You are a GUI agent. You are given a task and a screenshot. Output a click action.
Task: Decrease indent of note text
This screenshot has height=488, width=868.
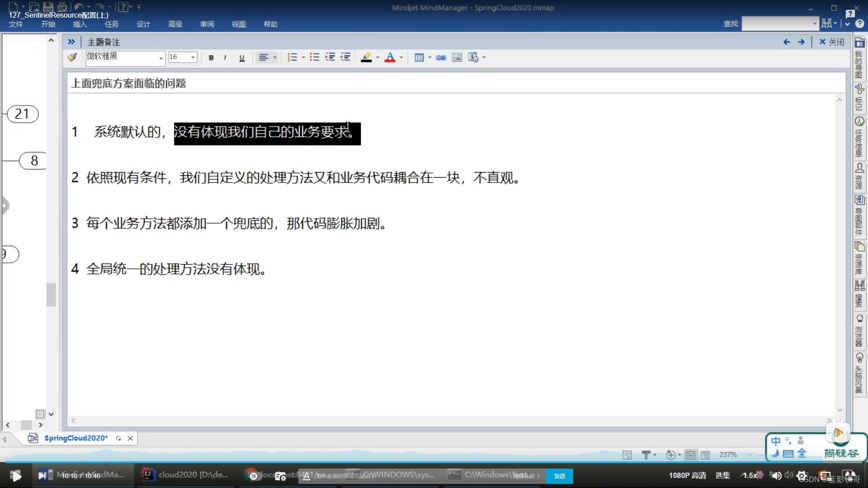[330, 57]
